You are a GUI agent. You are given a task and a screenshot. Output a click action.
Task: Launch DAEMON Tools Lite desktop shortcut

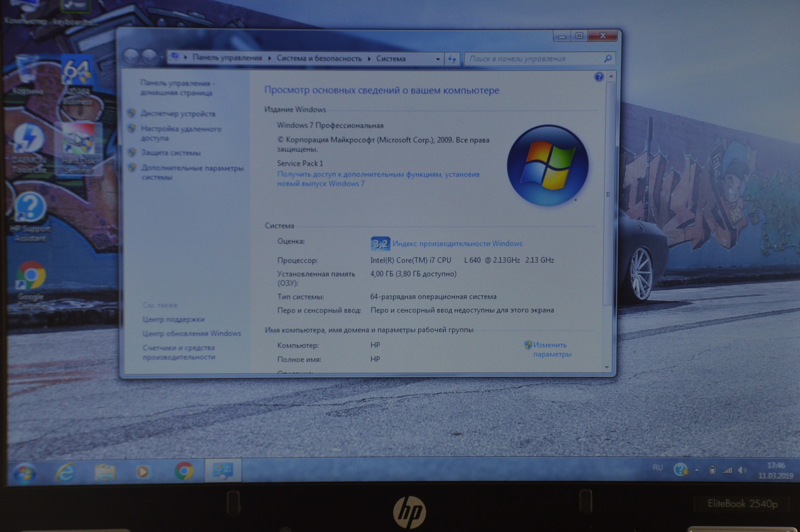29,147
